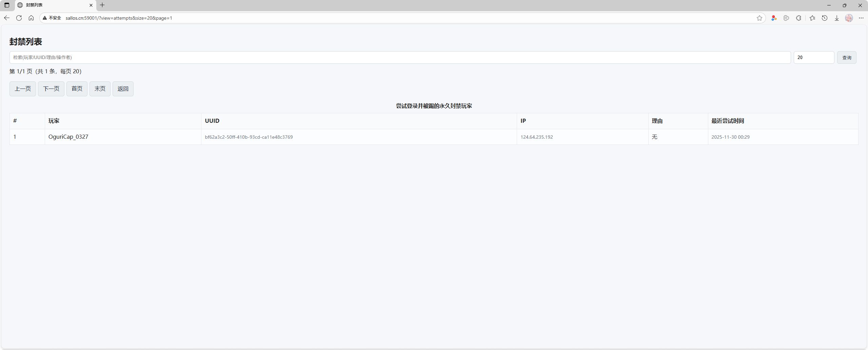Click the page size field showing 20
Image resolution: width=868 pixels, height=350 pixels.
(x=814, y=58)
